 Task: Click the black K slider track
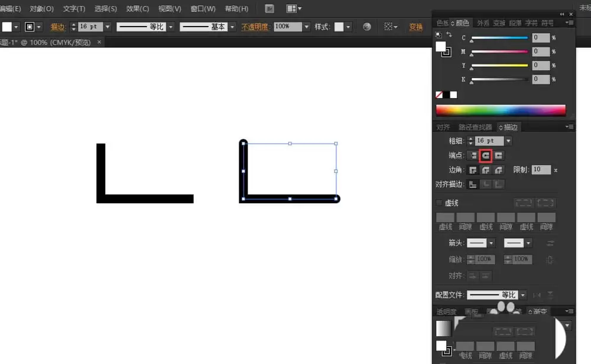tap(499, 80)
